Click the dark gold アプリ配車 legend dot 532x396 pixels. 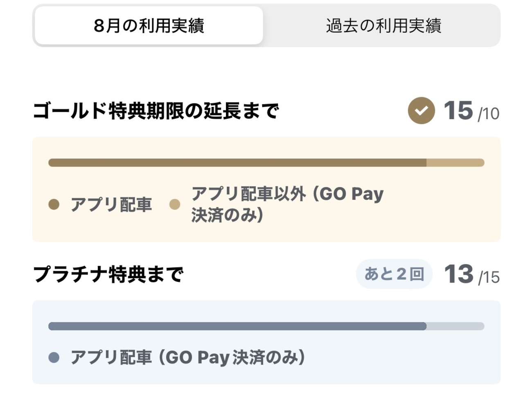[x=54, y=204]
